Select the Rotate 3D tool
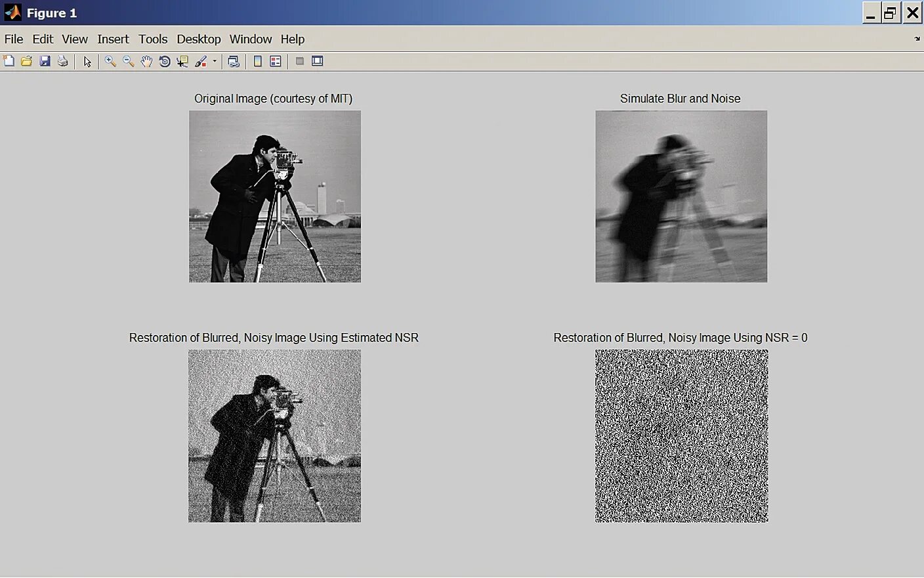Screen dimensions: 924x578 [x=165, y=61]
